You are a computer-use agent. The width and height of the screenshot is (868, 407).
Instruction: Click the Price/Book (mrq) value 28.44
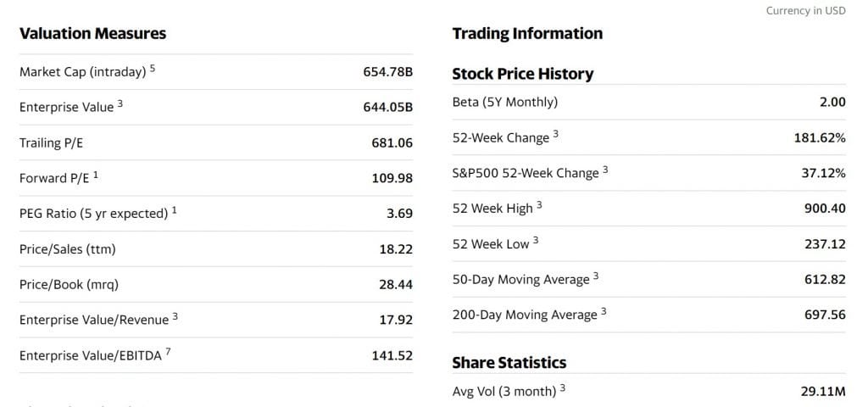pos(396,285)
